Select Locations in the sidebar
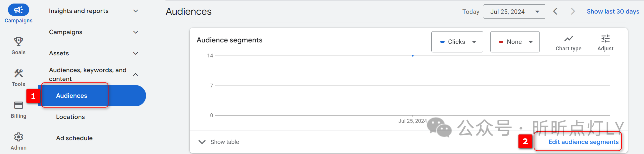The height and width of the screenshot is (154, 644). 70,117
